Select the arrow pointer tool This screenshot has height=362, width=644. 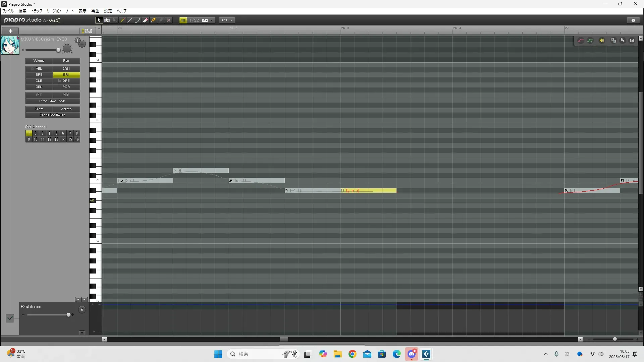(x=99, y=20)
